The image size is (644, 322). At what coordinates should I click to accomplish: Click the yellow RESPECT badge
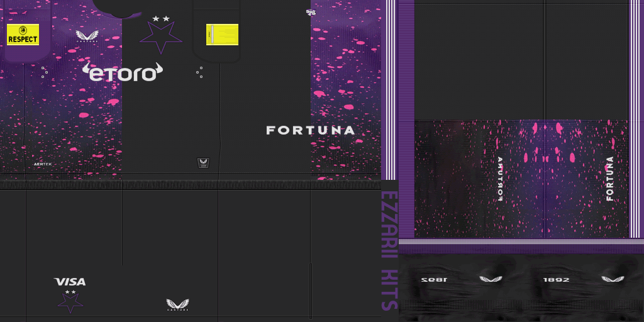pyautogui.click(x=23, y=35)
